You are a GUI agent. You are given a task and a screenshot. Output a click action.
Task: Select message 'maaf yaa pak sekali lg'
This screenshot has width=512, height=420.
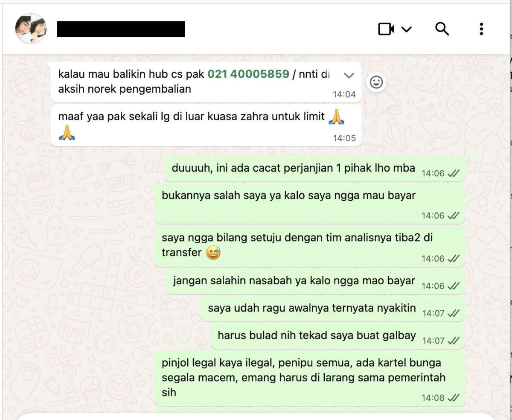(207, 125)
